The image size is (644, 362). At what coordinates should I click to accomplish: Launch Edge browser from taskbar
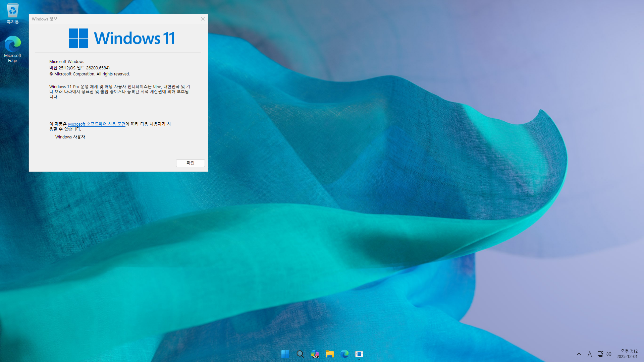(x=344, y=354)
